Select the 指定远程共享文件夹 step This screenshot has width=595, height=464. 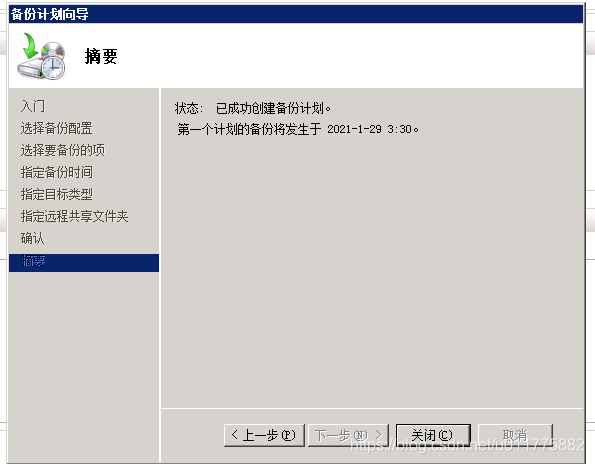(x=74, y=216)
